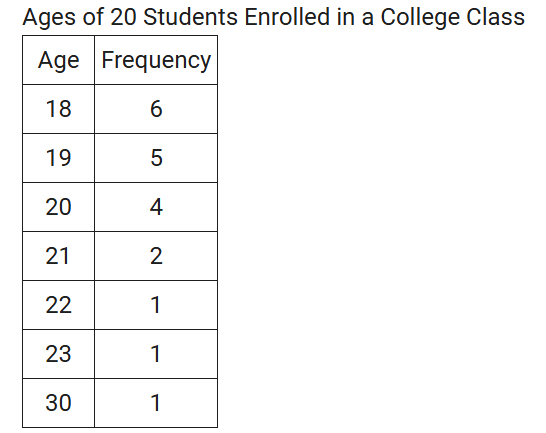This screenshot has height=433, width=546.
Task: Click the word Enrolled in the title
Action: [x=287, y=17]
